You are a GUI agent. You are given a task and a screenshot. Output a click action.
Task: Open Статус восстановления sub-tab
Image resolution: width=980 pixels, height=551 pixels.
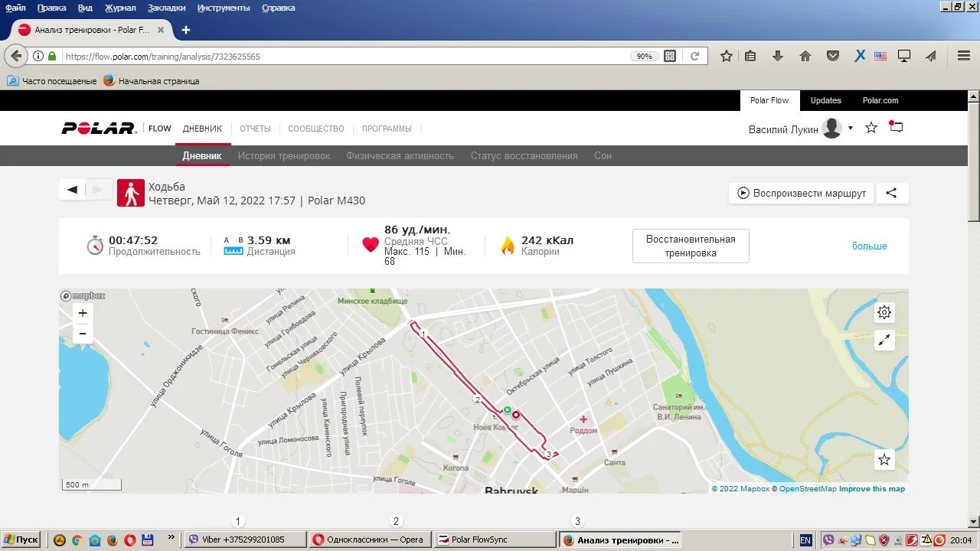524,155
